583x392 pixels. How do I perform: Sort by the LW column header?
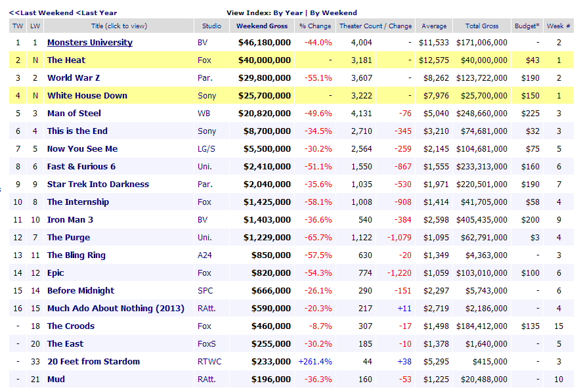tap(35, 26)
